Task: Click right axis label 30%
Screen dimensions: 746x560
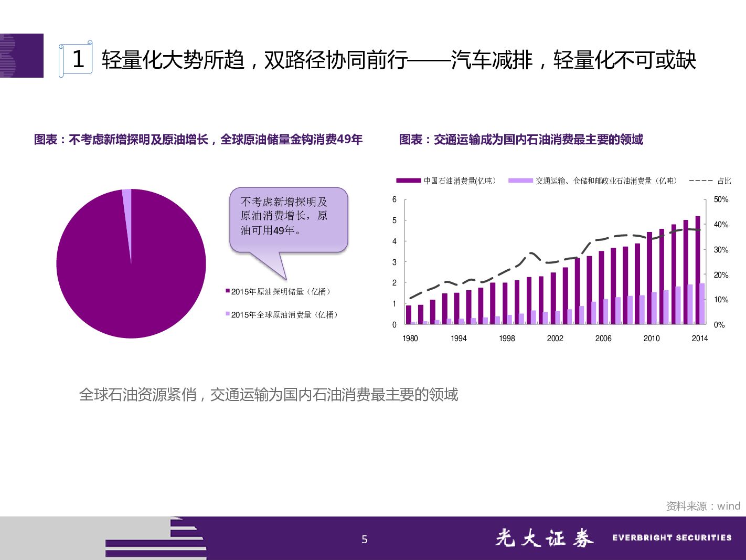Action: (721, 250)
